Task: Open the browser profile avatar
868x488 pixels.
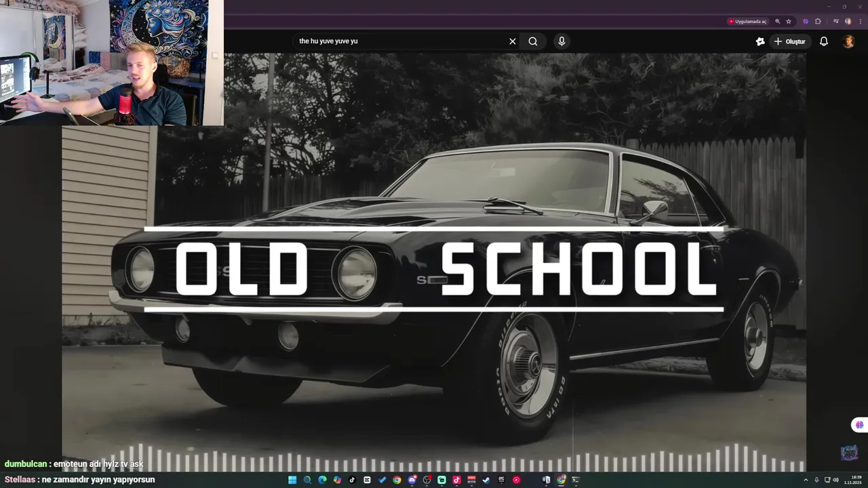Action: 848,22
